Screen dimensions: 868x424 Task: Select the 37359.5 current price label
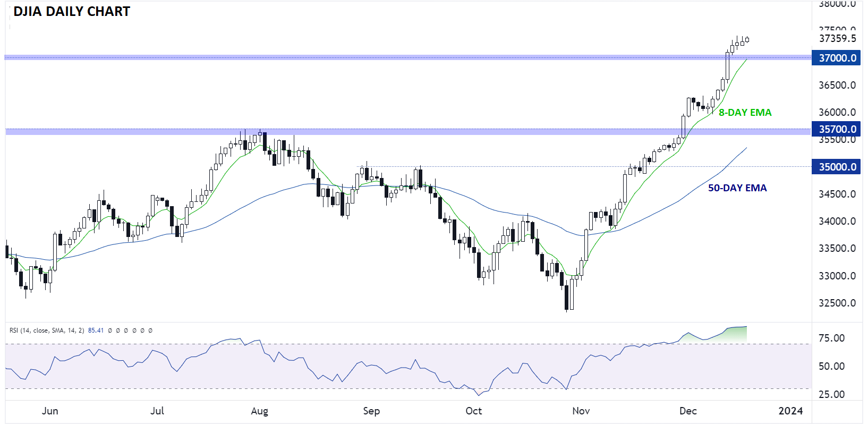coord(838,38)
